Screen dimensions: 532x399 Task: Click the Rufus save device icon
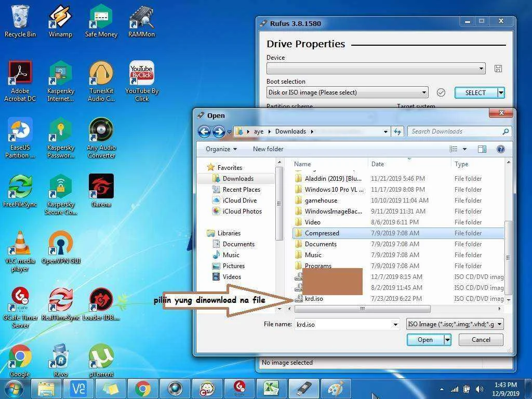click(498, 69)
